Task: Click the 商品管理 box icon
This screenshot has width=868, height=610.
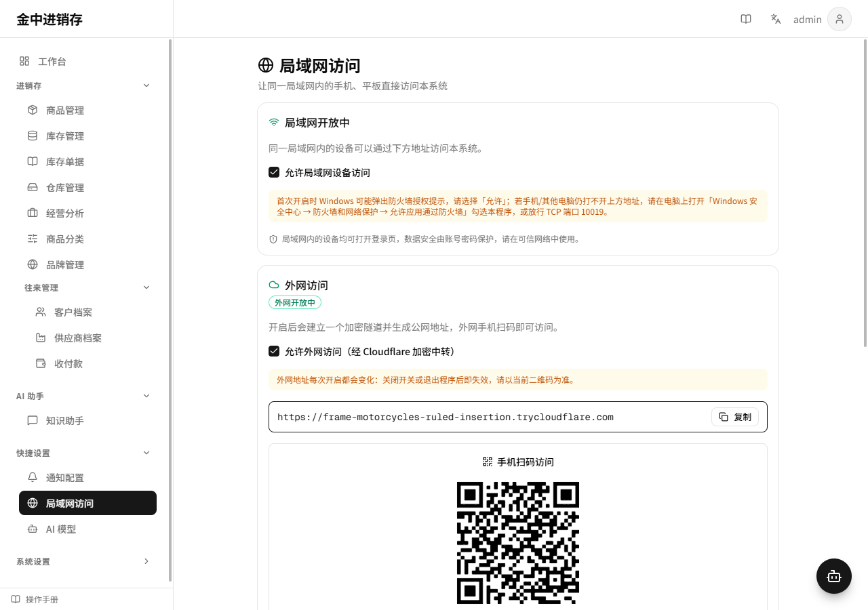Action: point(33,110)
